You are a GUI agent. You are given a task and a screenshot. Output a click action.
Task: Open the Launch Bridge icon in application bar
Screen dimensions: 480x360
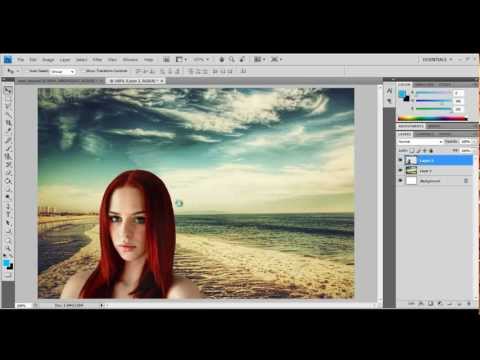click(166, 59)
